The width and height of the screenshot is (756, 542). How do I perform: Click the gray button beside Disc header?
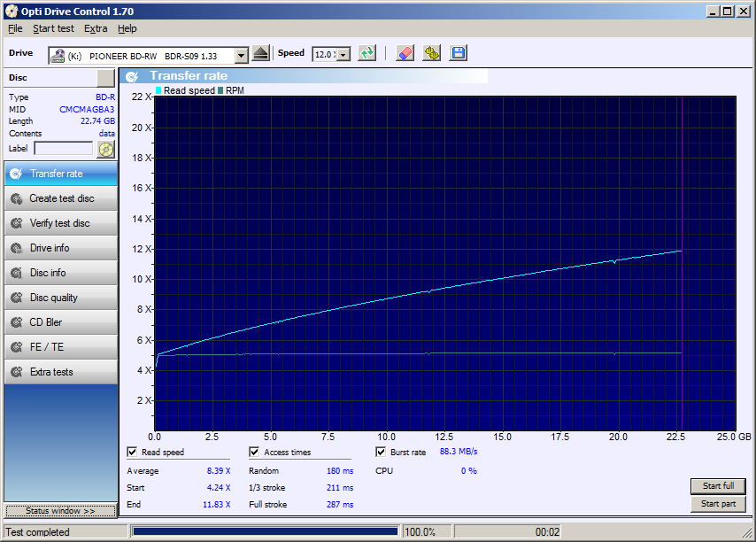tap(105, 78)
